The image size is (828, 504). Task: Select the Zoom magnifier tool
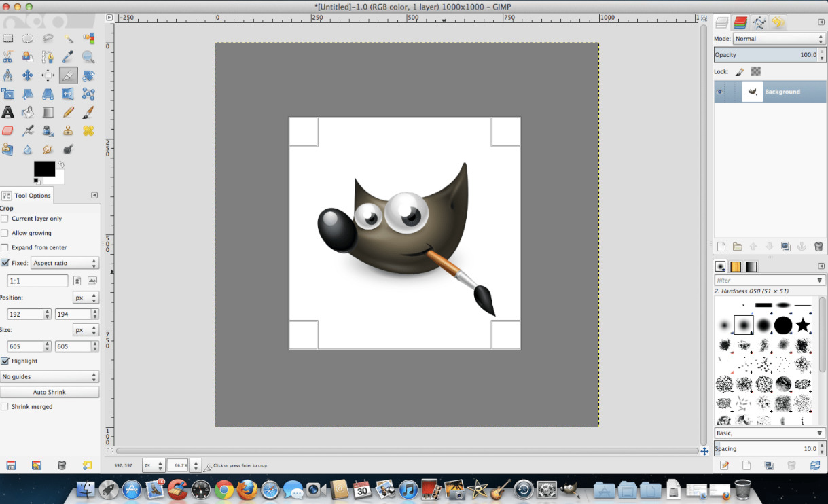(88, 57)
